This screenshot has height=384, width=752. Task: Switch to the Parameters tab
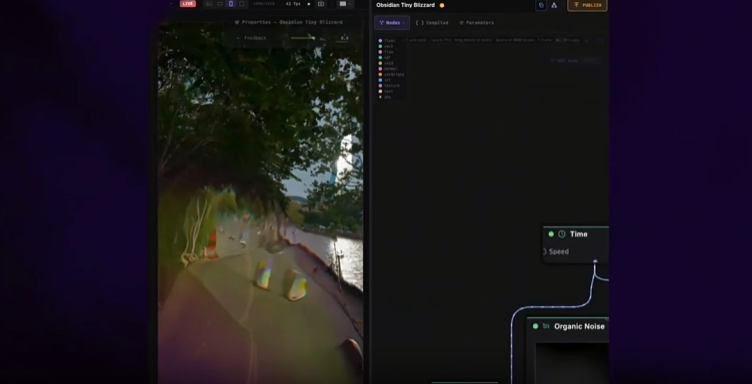click(x=476, y=23)
